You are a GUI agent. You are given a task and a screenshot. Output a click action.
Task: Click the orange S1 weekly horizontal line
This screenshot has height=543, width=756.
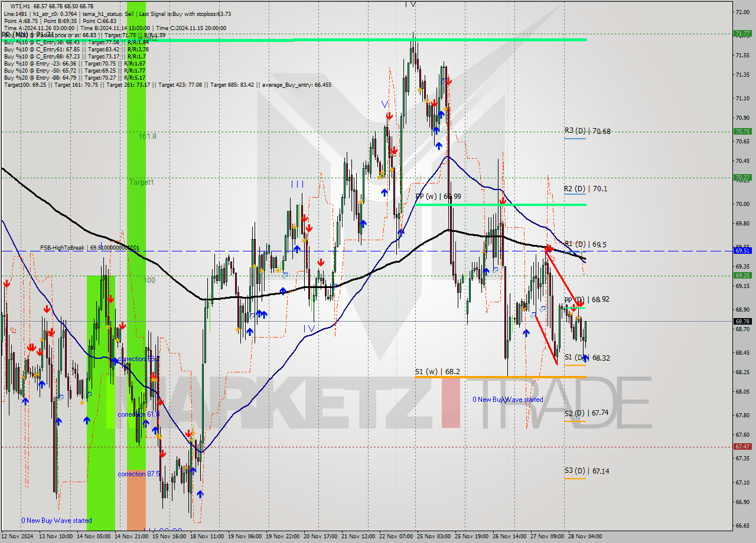[x=500, y=377]
